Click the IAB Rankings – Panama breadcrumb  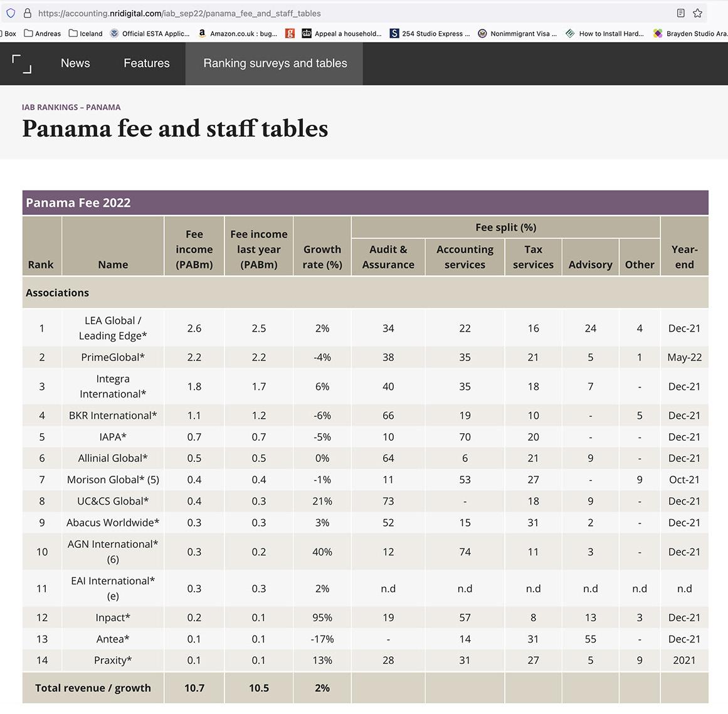coord(71,107)
